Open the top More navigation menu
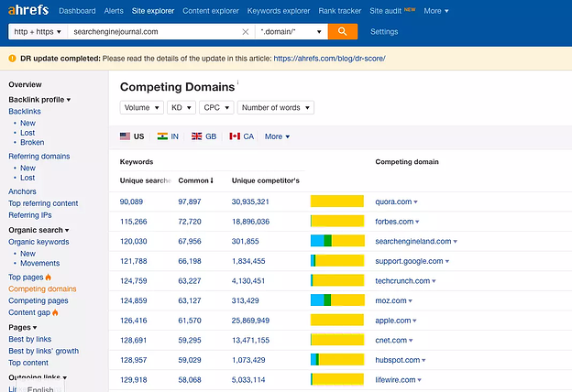The height and width of the screenshot is (392, 572). (x=436, y=11)
